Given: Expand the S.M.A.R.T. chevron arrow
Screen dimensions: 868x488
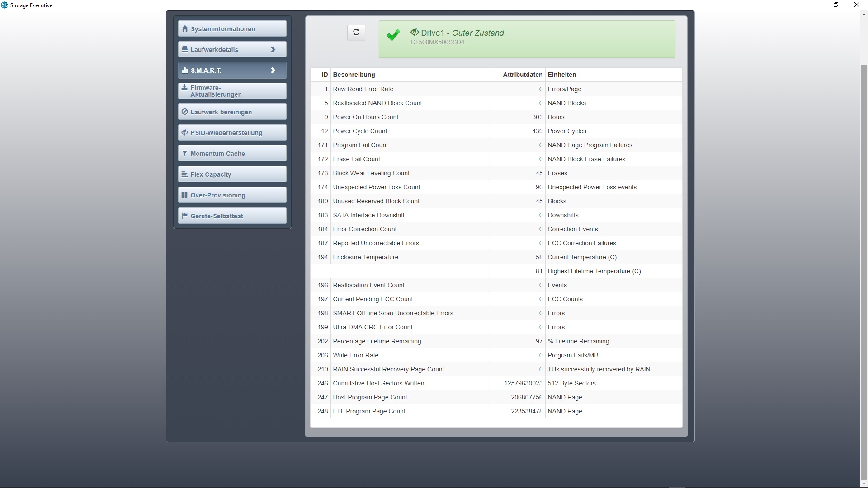Looking at the screenshot, I should [x=273, y=70].
